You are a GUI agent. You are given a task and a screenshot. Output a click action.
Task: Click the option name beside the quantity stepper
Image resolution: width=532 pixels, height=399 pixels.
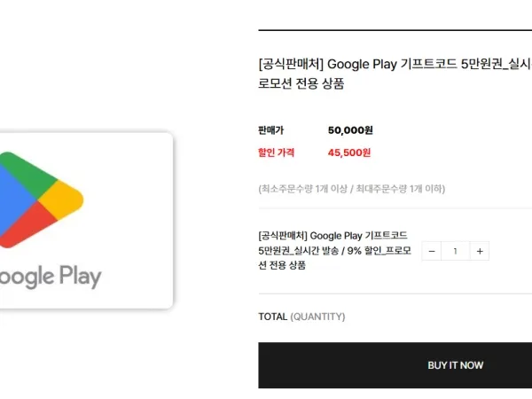(333, 250)
